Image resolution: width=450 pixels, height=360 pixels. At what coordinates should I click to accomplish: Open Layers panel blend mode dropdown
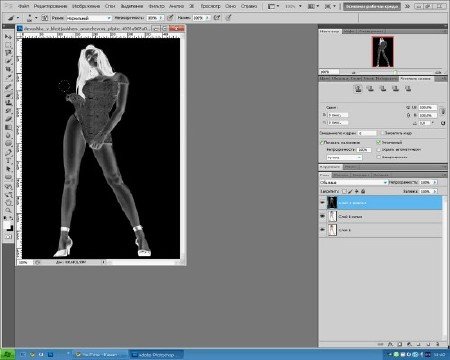pyautogui.click(x=353, y=182)
